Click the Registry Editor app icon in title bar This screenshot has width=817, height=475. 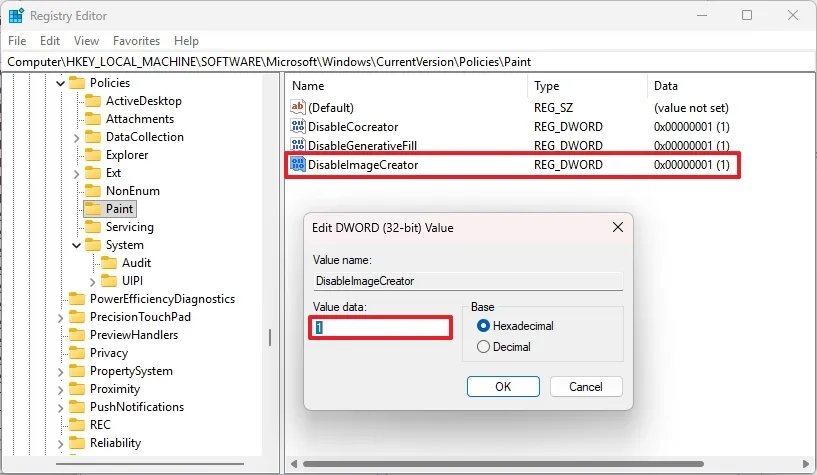click(x=16, y=16)
